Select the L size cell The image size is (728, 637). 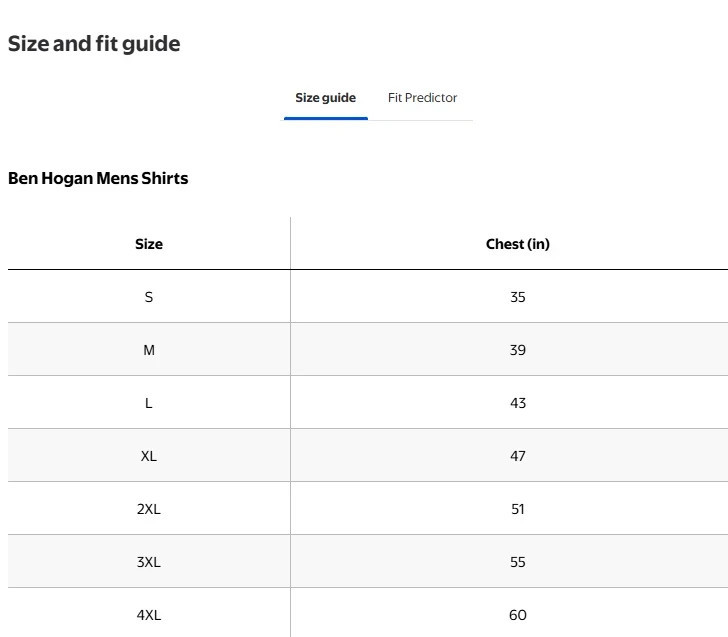click(149, 403)
